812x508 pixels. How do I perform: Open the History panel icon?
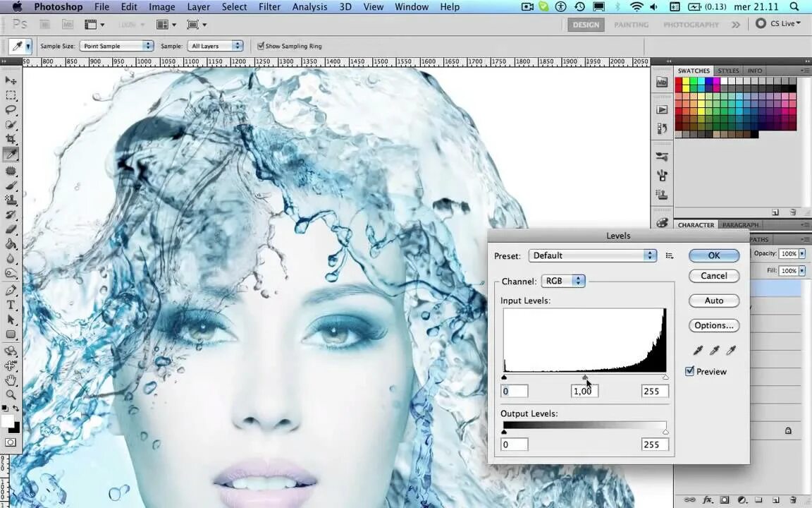[x=662, y=128]
